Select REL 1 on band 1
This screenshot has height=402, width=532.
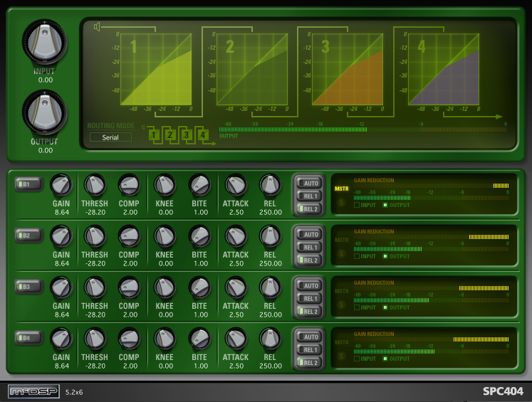pyautogui.click(x=309, y=196)
